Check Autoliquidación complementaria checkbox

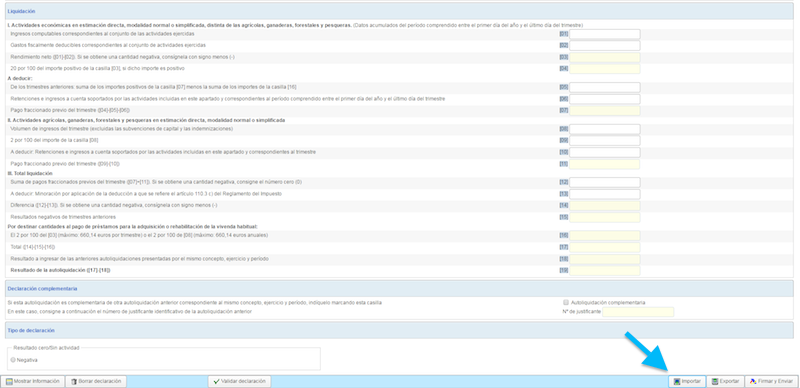click(566, 302)
